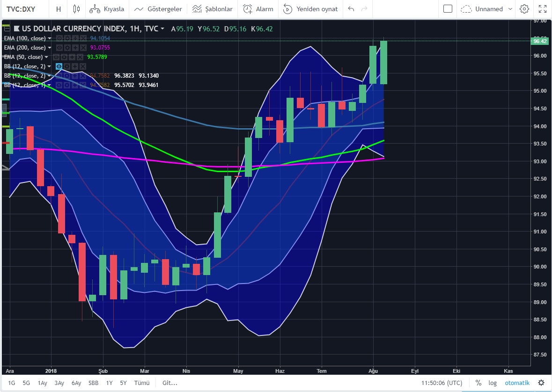552x392 pixels.
Task: Select the current price label 96.42
Action: [540, 41]
